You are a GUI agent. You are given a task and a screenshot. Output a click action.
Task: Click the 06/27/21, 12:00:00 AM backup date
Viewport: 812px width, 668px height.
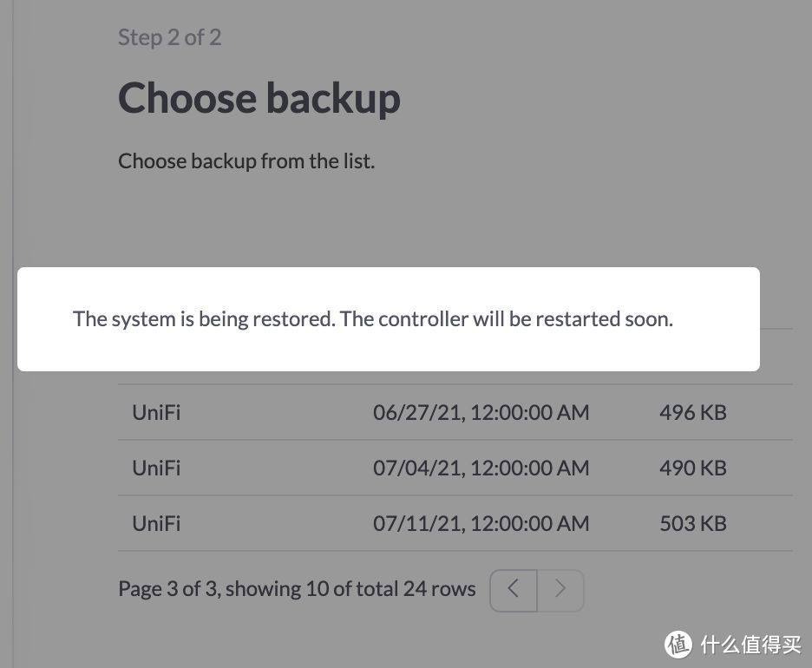[x=481, y=412]
